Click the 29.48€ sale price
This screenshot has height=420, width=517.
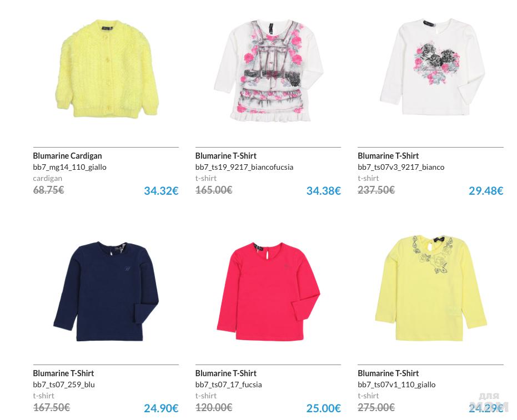[486, 191]
